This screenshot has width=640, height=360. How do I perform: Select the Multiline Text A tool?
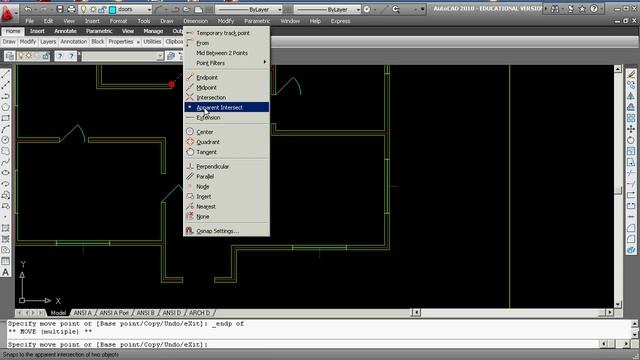pos(5,272)
